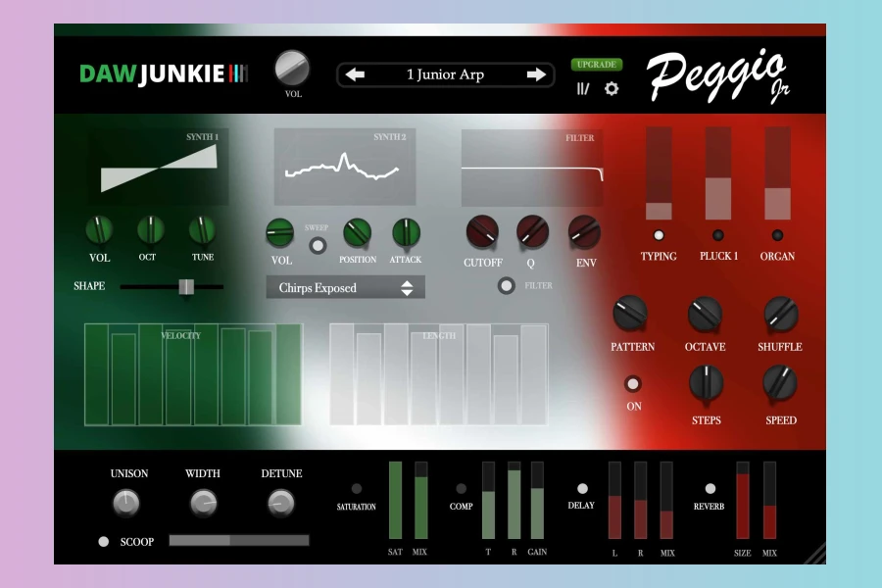Screen dimensions: 882x588
Task: Open the Chirps Exposed wavetable dropdown
Action: click(x=345, y=287)
